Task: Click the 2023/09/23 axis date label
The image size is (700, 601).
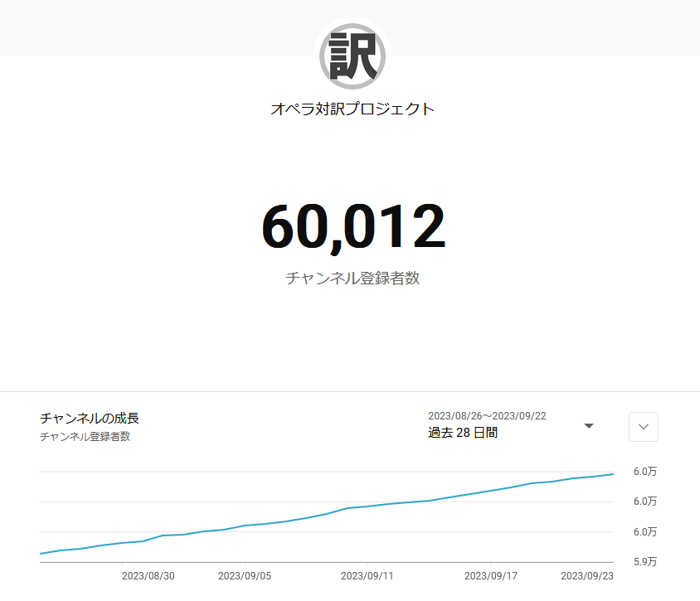Action: coord(587,576)
